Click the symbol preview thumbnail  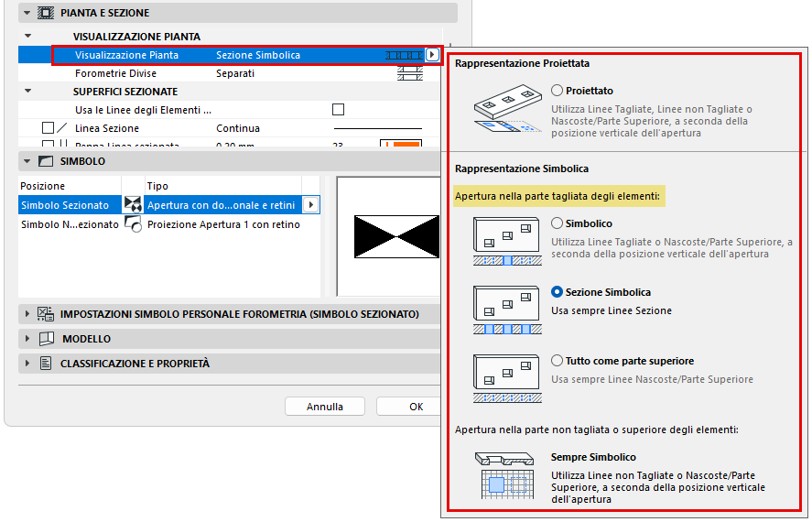(x=388, y=236)
